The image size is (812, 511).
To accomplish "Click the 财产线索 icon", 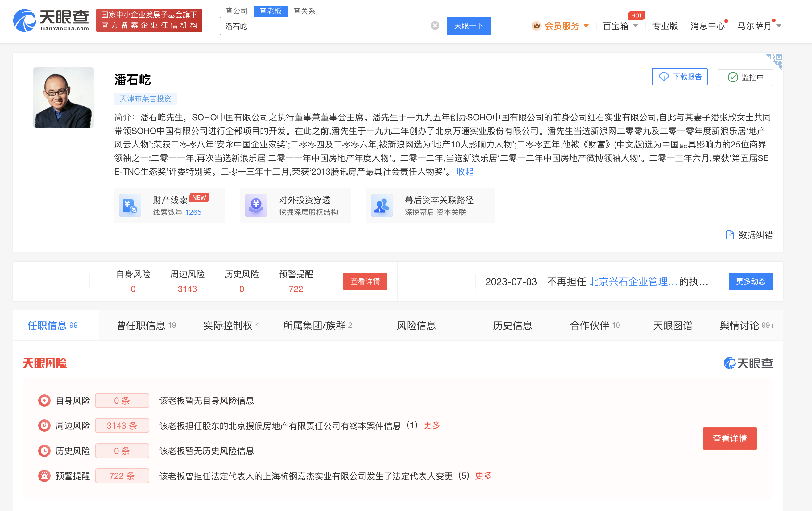I will tap(130, 206).
